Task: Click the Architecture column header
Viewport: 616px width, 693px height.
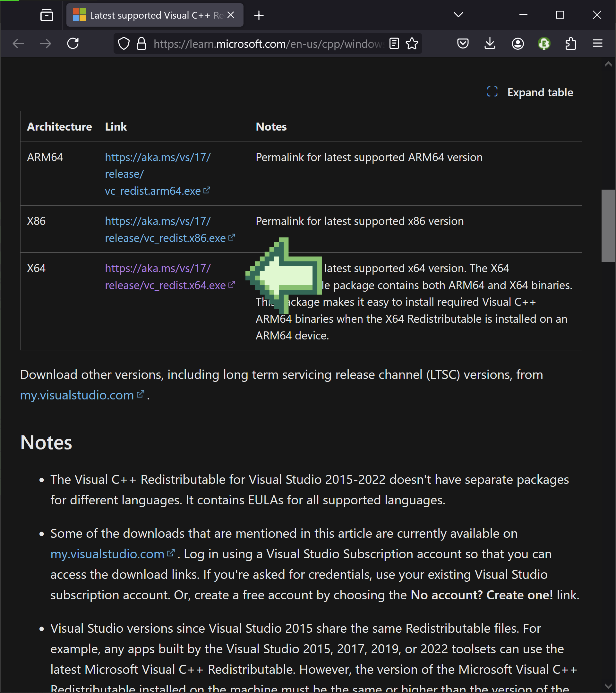Action: tap(60, 127)
